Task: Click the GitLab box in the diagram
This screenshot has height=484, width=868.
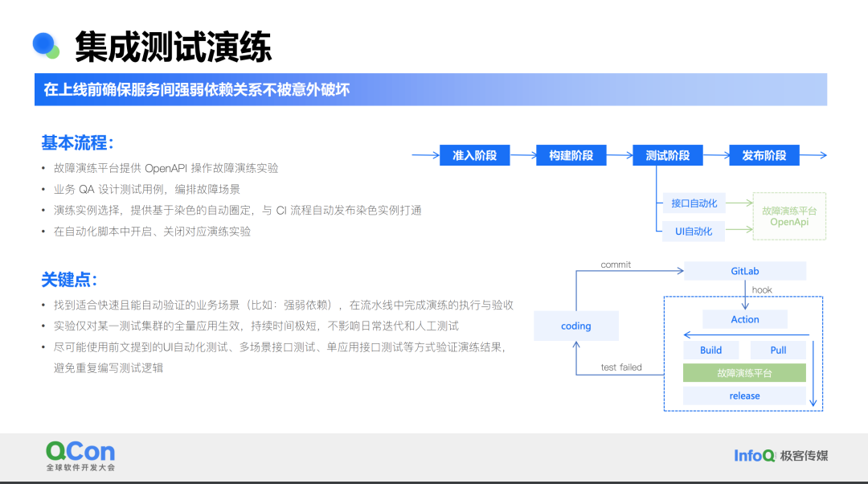Action: pyautogui.click(x=745, y=271)
